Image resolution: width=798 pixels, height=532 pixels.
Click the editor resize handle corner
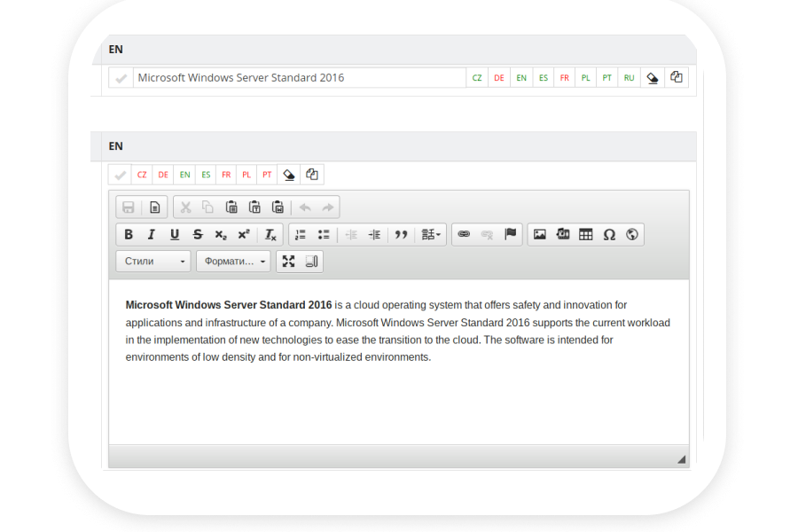tap(682, 459)
